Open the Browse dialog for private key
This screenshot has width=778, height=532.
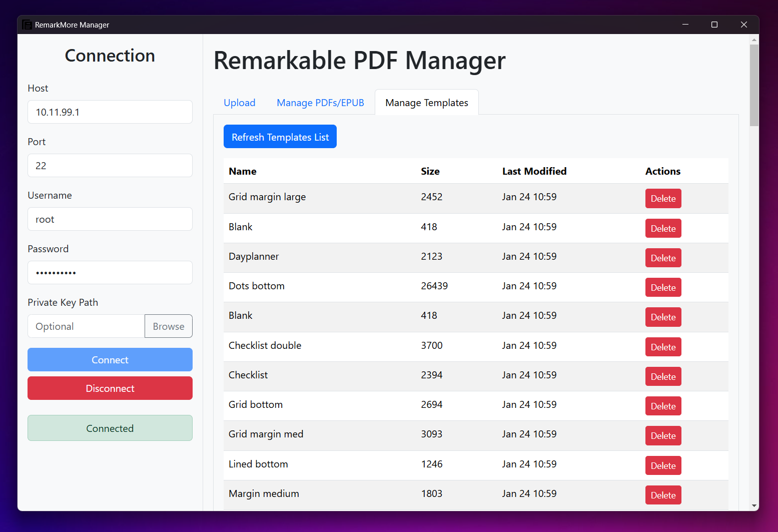(168, 326)
